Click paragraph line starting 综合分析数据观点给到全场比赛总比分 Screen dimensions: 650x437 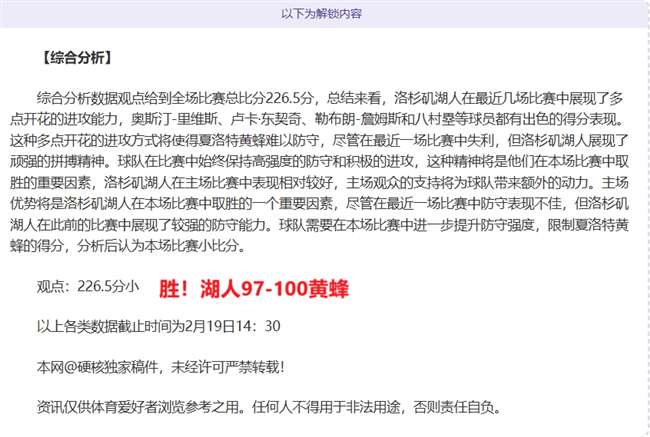(x=330, y=98)
